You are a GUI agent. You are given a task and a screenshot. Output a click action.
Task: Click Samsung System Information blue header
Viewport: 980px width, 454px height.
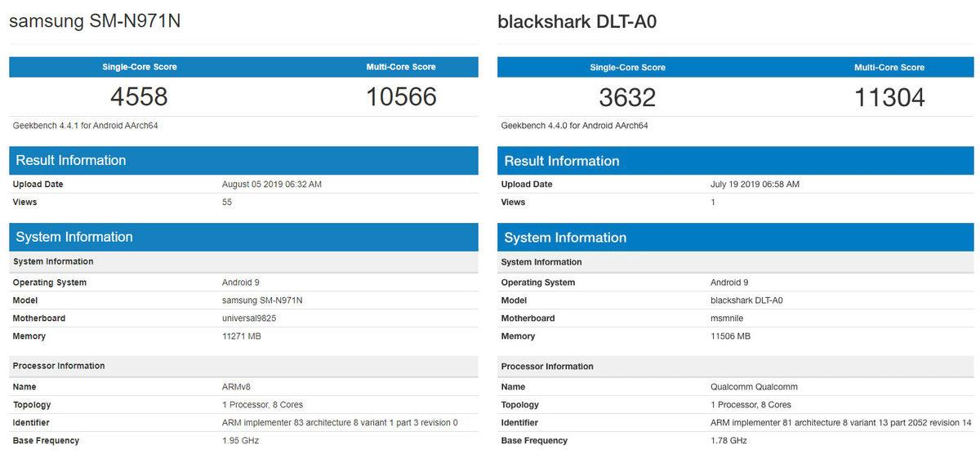point(243,238)
